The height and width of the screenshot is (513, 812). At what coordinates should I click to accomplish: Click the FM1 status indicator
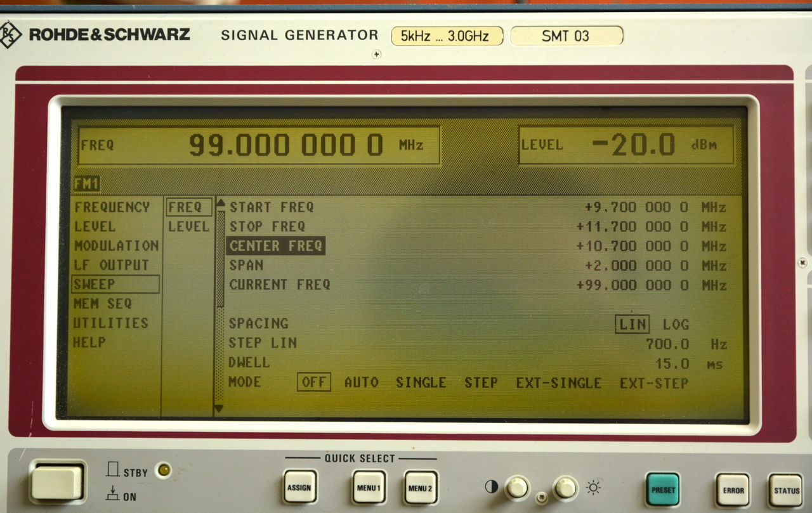point(87,184)
